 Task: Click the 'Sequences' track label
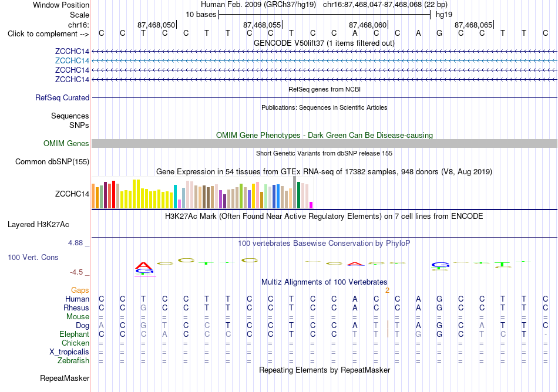70,116
